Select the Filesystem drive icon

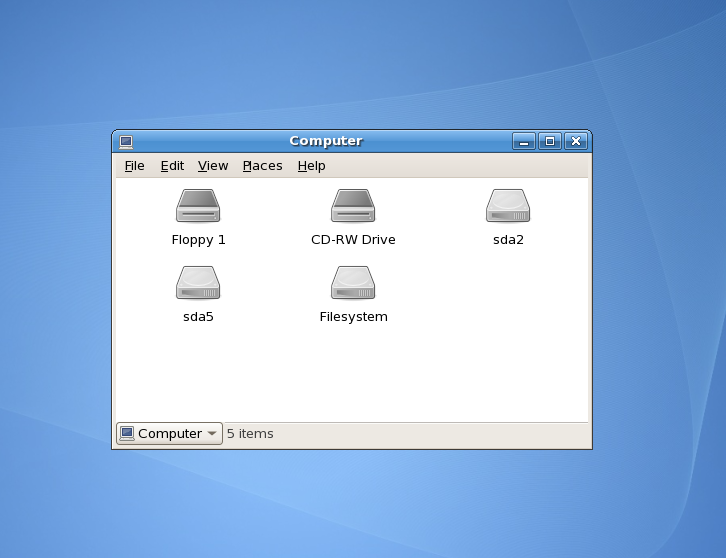[353, 283]
